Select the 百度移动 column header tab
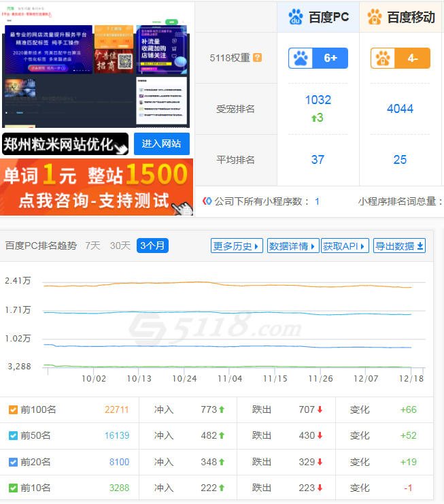 (x=400, y=17)
